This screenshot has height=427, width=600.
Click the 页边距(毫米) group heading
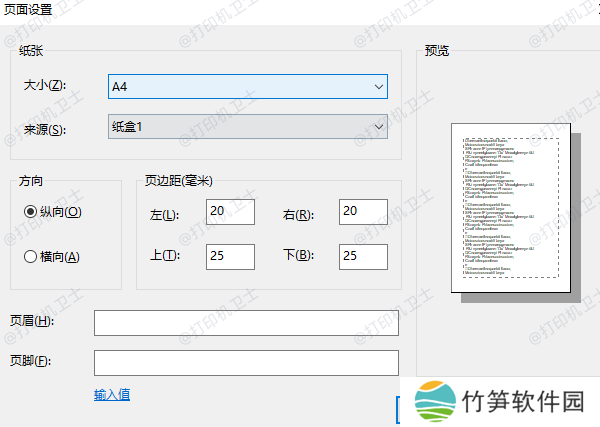click(179, 181)
